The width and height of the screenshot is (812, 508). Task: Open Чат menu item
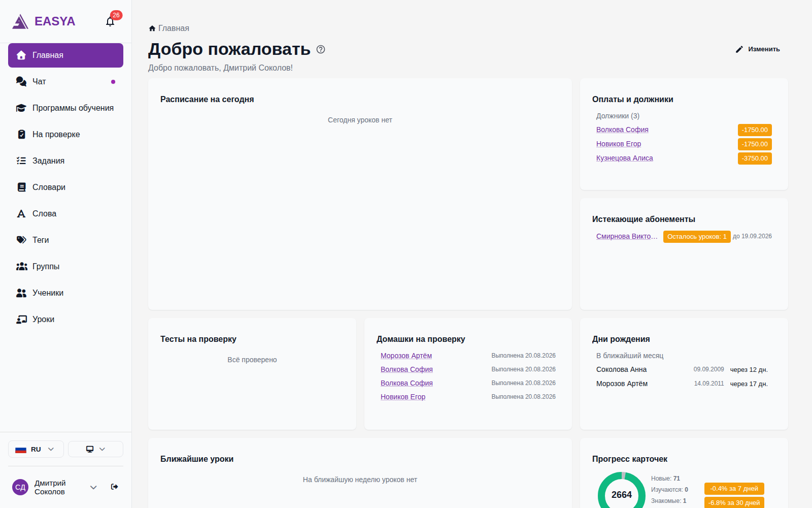click(x=65, y=82)
